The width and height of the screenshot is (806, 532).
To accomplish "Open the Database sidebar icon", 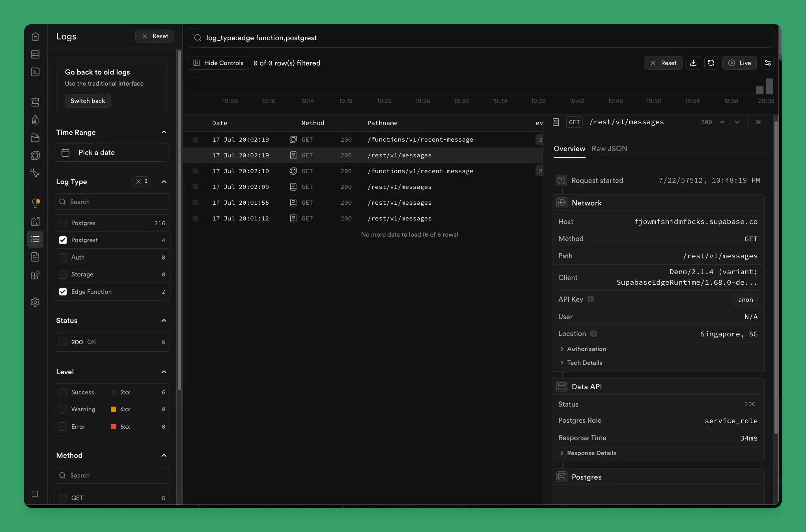I will 35,102.
